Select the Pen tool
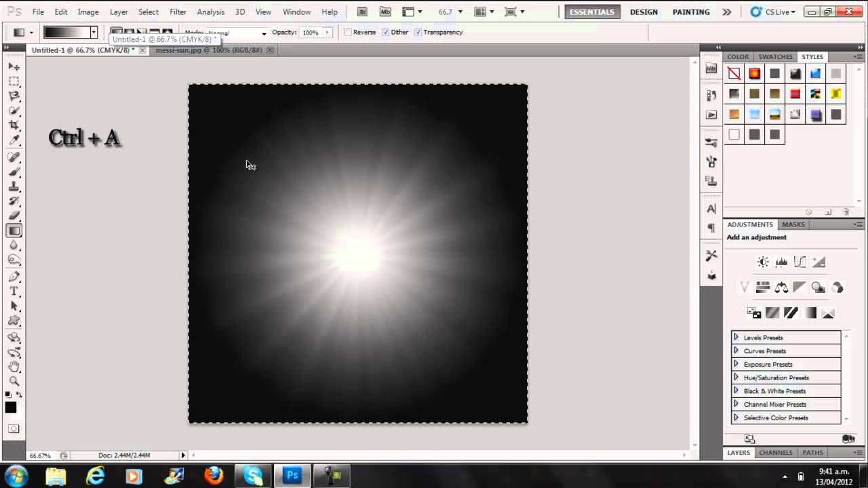The width and height of the screenshot is (868, 488). (14, 277)
